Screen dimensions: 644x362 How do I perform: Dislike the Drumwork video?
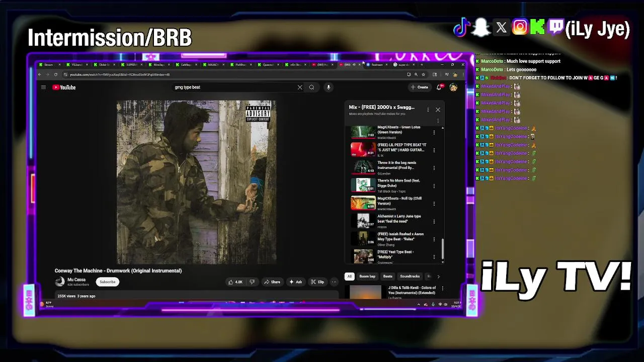coord(252,282)
